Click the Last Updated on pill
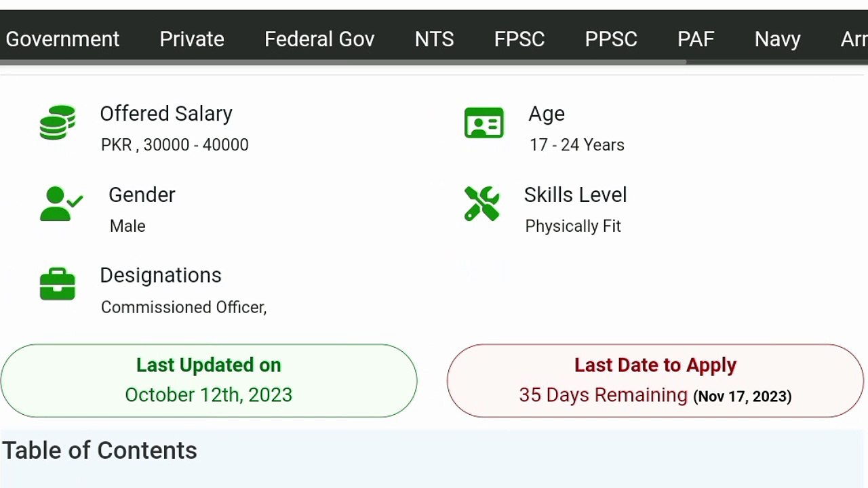Image resolution: width=868 pixels, height=488 pixels. tap(209, 380)
